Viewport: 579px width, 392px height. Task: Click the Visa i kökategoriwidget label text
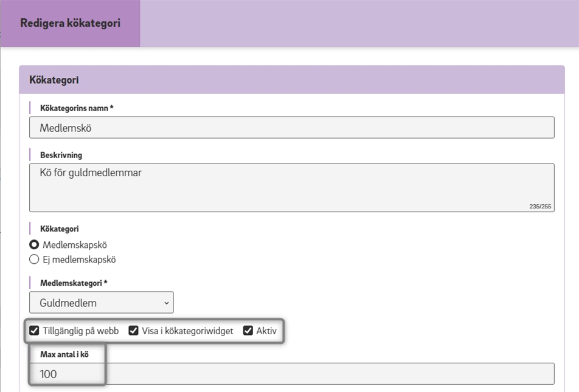tap(187, 331)
